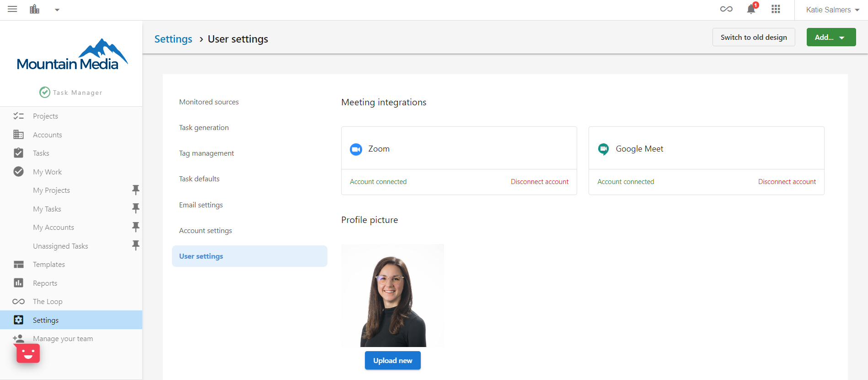Click the Reports chart icon
868x380 pixels.
18,283
